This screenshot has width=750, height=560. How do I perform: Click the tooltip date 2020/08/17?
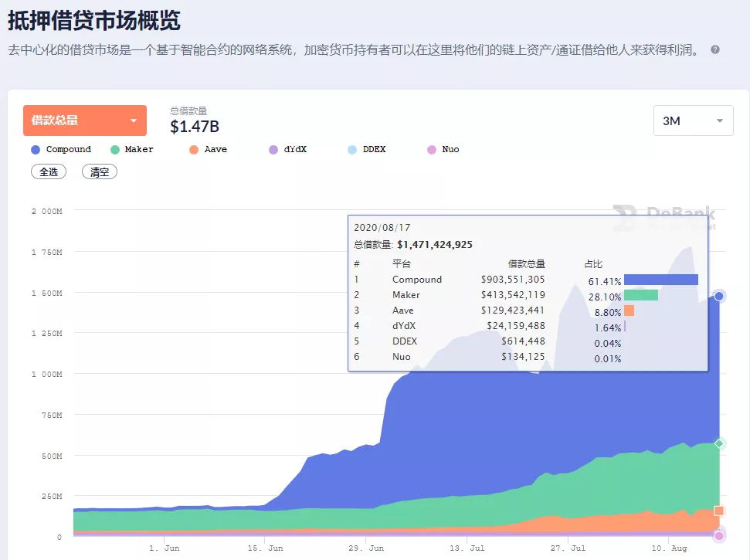(382, 228)
